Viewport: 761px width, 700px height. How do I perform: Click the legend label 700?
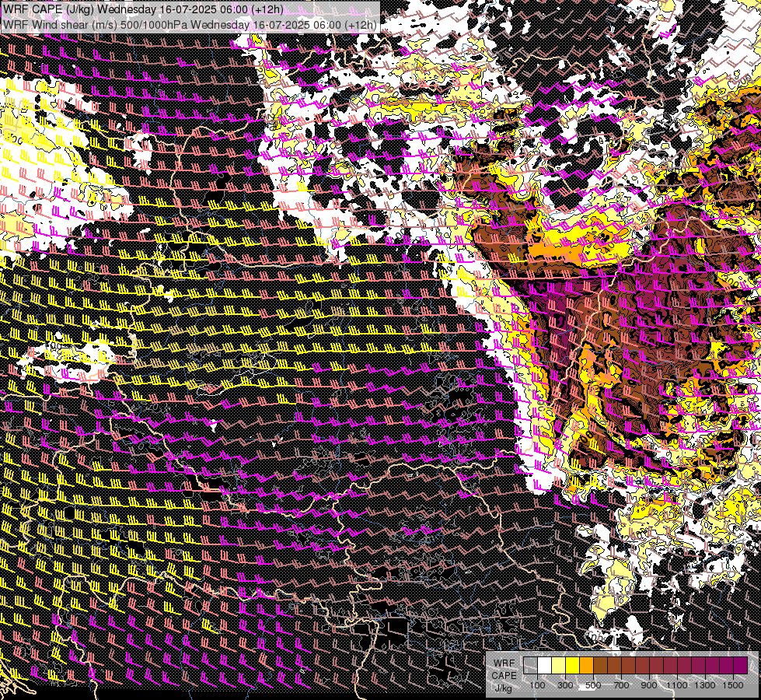point(621,685)
